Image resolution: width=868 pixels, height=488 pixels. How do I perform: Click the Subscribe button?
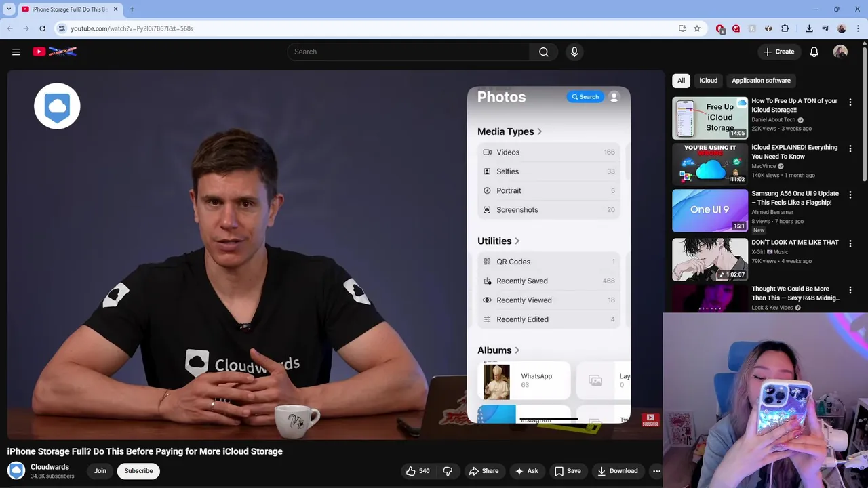point(138,471)
